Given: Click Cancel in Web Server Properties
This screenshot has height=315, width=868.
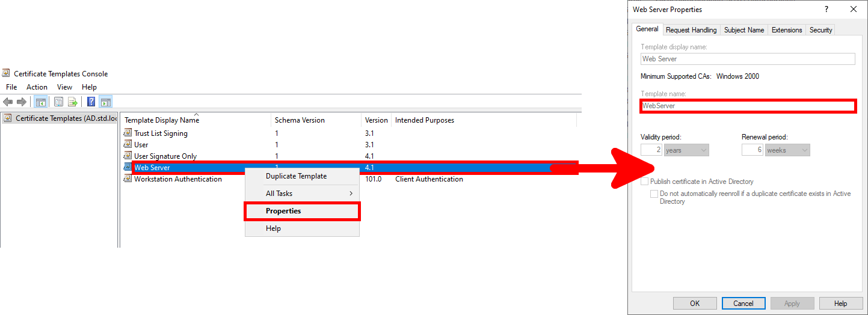Looking at the screenshot, I should click(743, 304).
